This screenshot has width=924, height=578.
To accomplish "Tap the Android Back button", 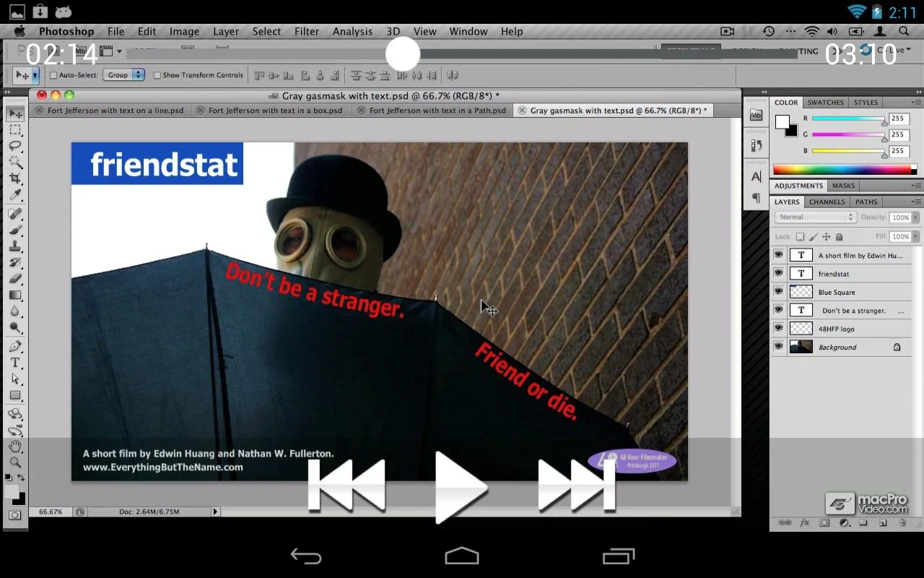I will coord(306,556).
